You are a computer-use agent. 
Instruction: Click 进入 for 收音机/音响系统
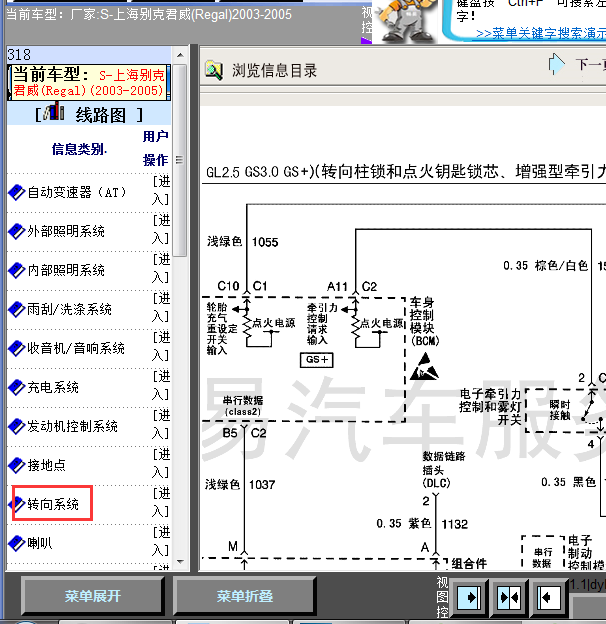click(161, 346)
